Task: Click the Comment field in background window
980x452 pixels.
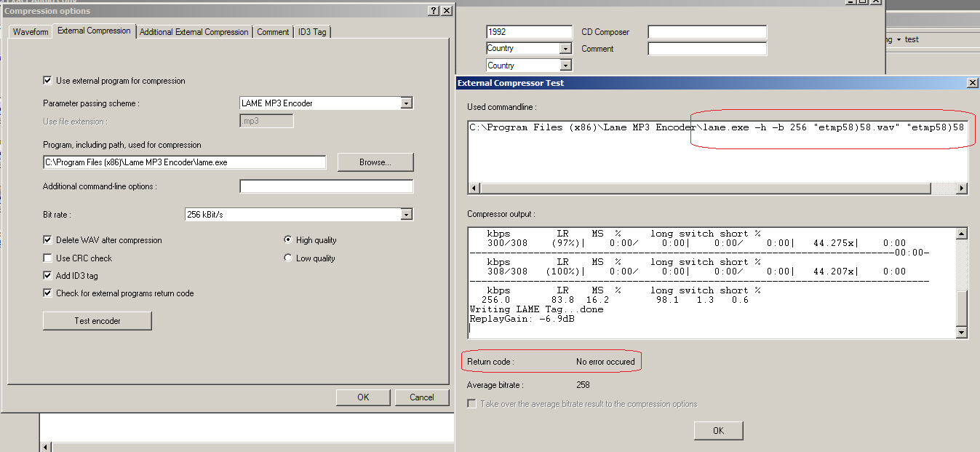Action: [x=707, y=49]
